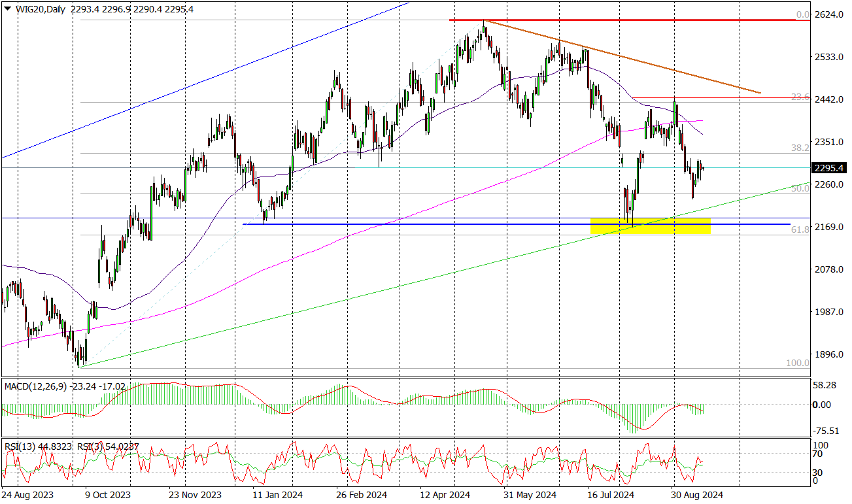This screenshot has width=852, height=504.
Task: Click the current price tag 2295.4
Action: tap(829, 167)
